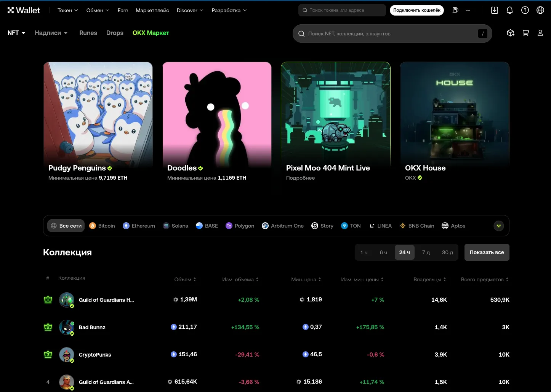Viewport: 551px width, 392px height.
Task: Click the 3D box icon beside the cart
Action: pyautogui.click(x=511, y=33)
